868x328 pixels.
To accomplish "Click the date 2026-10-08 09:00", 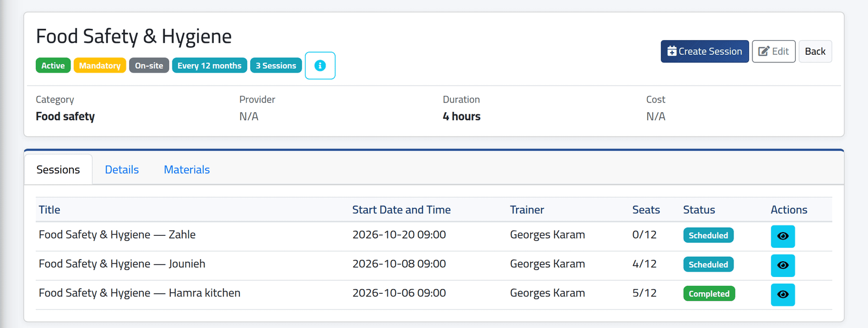I will tap(399, 264).
